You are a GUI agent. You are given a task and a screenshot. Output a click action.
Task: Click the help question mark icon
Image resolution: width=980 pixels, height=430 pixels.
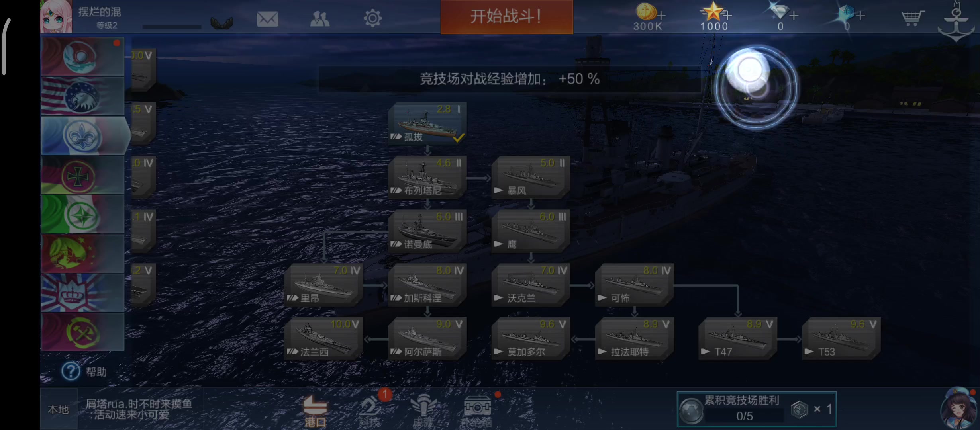tap(71, 371)
